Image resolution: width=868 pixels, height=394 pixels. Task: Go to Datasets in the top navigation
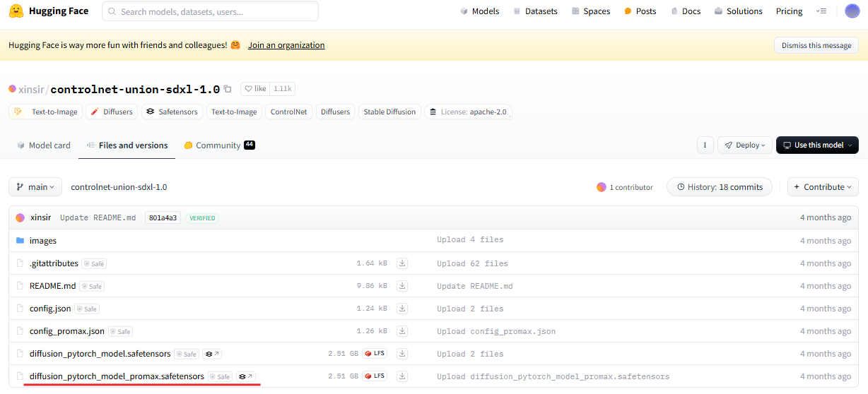(535, 11)
